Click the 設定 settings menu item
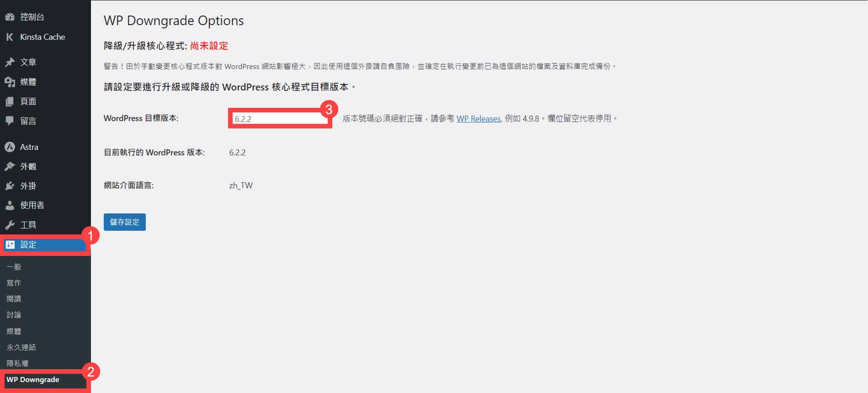 click(x=45, y=244)
